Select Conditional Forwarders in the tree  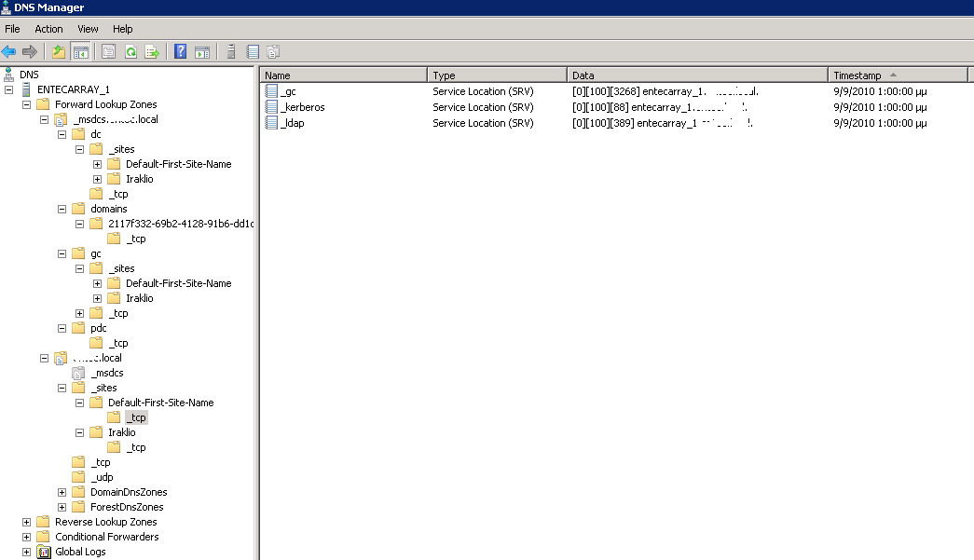(x=106, y=537)
